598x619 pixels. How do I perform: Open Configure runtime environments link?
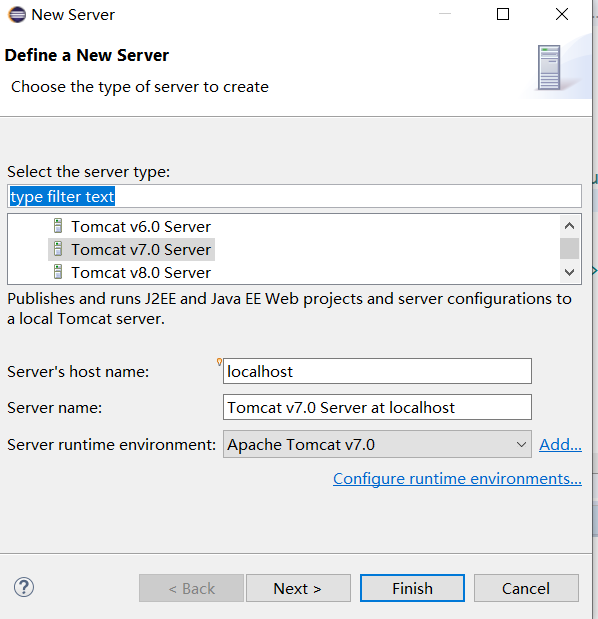(457, 478)
